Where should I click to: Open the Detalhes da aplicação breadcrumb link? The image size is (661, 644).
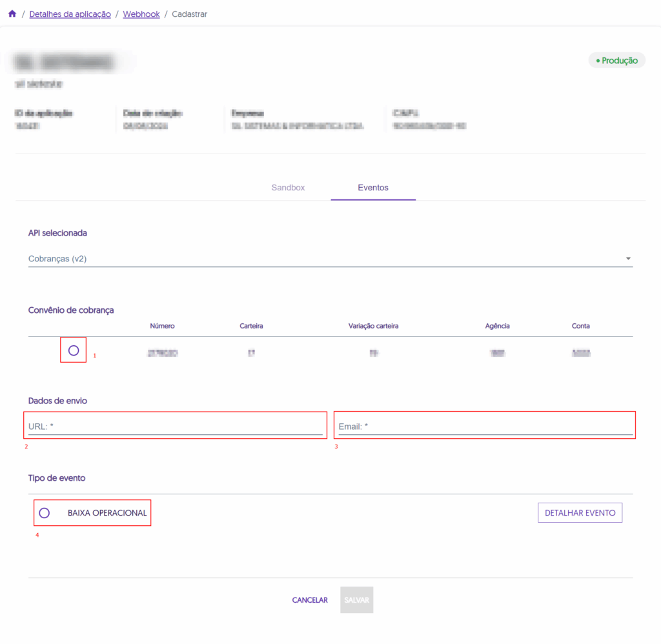click(x=70, y=14)
